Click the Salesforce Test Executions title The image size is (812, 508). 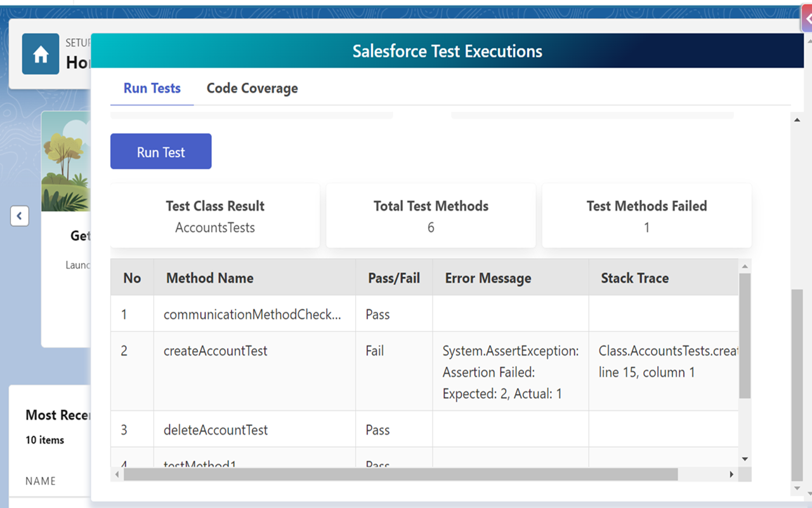coord(447,51)
